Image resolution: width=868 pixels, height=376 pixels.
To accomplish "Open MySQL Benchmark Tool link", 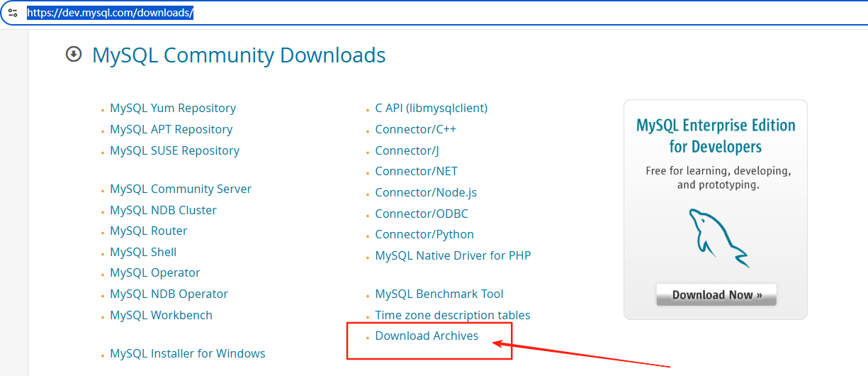I will (x=439, y=294).
